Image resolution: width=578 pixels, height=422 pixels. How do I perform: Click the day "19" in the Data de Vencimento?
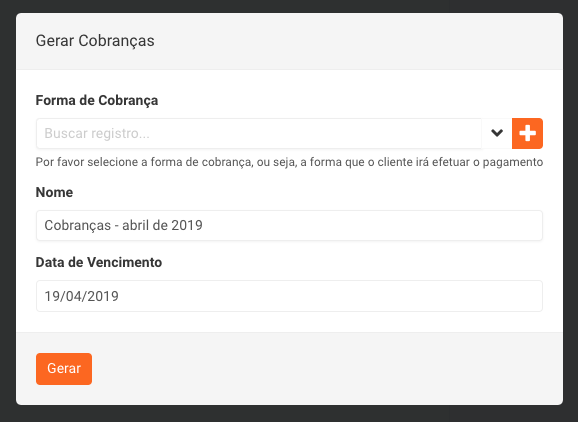click(x=51, y=296)
